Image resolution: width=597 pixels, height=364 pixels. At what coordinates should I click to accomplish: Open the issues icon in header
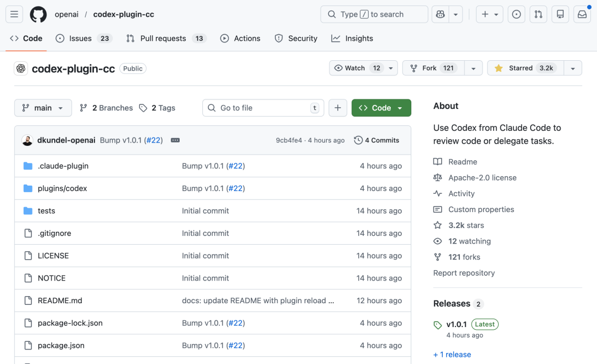(516, 14)
